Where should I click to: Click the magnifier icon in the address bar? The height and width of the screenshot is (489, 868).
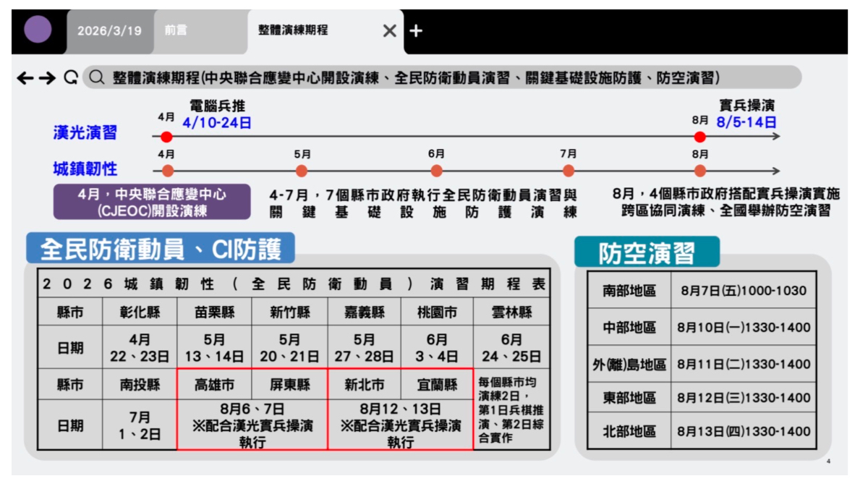click(x=97, y=78)
